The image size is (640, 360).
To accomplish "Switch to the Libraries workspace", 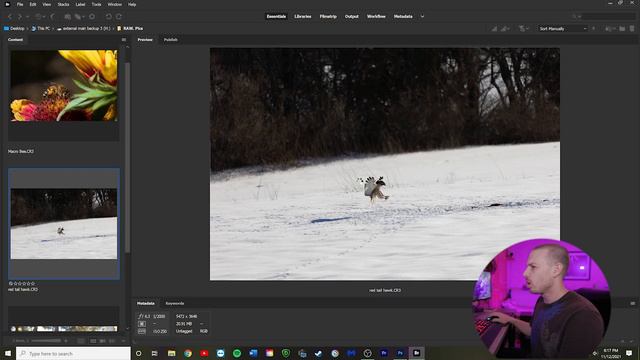I will [x=303, y=17].
